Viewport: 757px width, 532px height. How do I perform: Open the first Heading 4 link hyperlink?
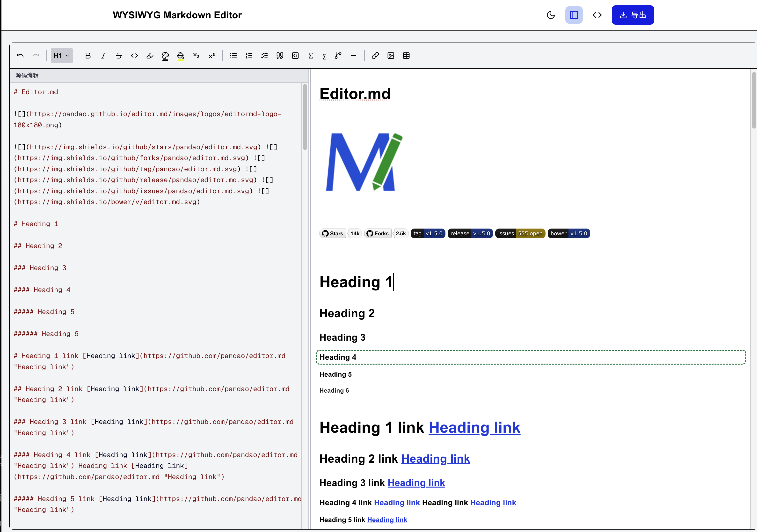[397, 503]
